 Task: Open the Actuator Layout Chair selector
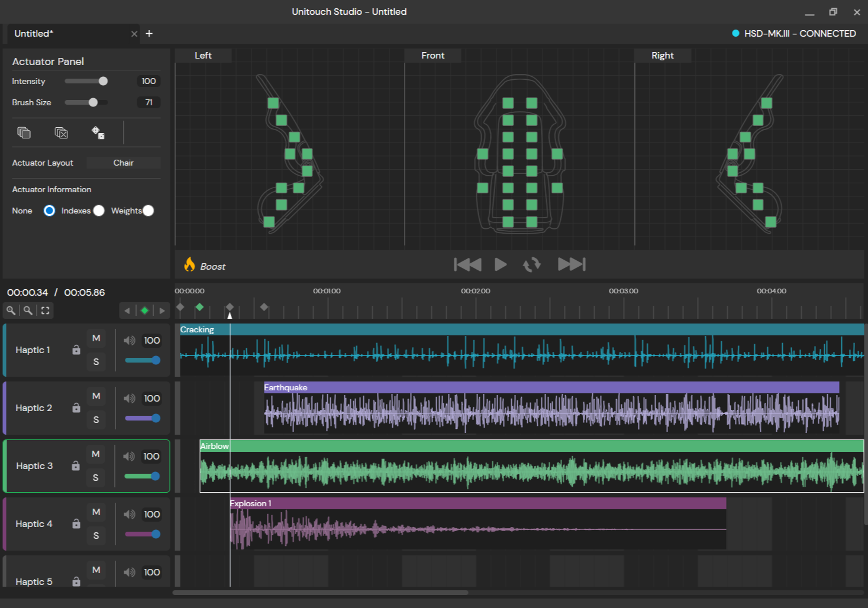click(123, 163)
